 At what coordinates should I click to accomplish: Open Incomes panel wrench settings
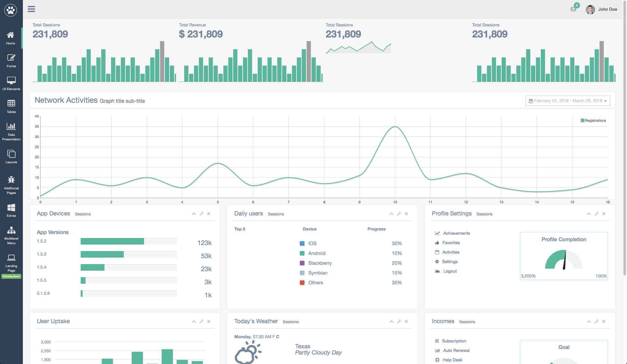[597, 322]
